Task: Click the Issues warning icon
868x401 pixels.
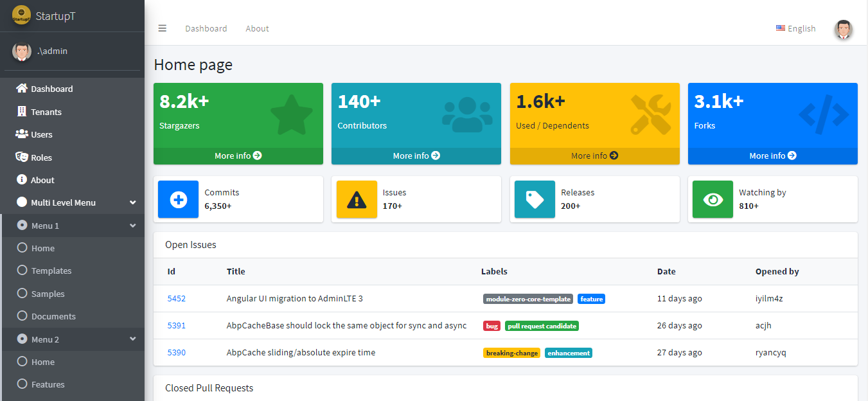Action: [x=357, y=199]
